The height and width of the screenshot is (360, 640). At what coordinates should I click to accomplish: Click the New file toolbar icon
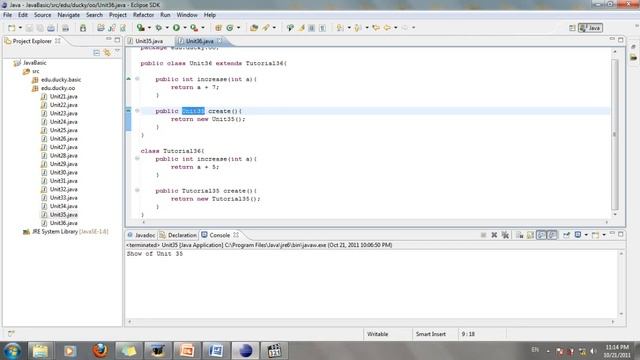(11, 28)
